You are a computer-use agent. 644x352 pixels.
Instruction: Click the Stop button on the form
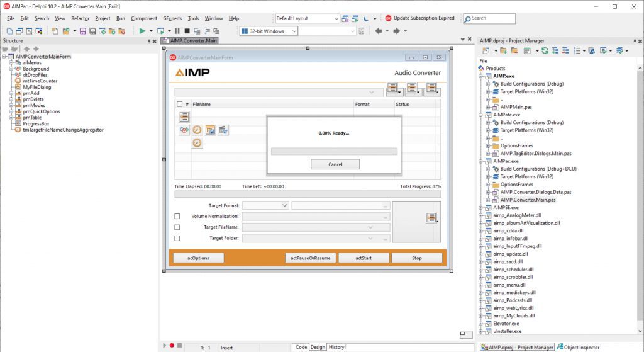[x=417, y=258]
